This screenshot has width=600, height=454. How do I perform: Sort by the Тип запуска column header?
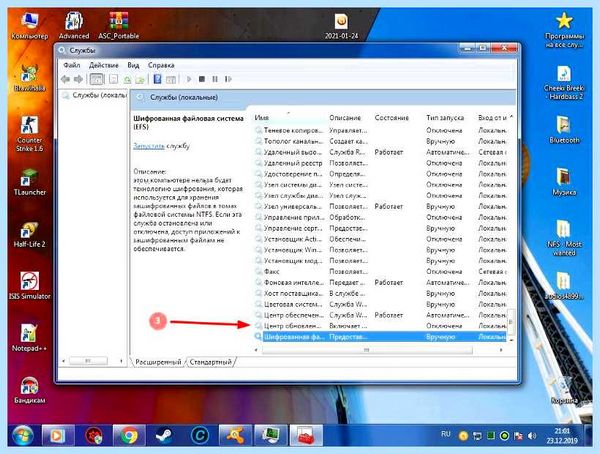point(445,118)
